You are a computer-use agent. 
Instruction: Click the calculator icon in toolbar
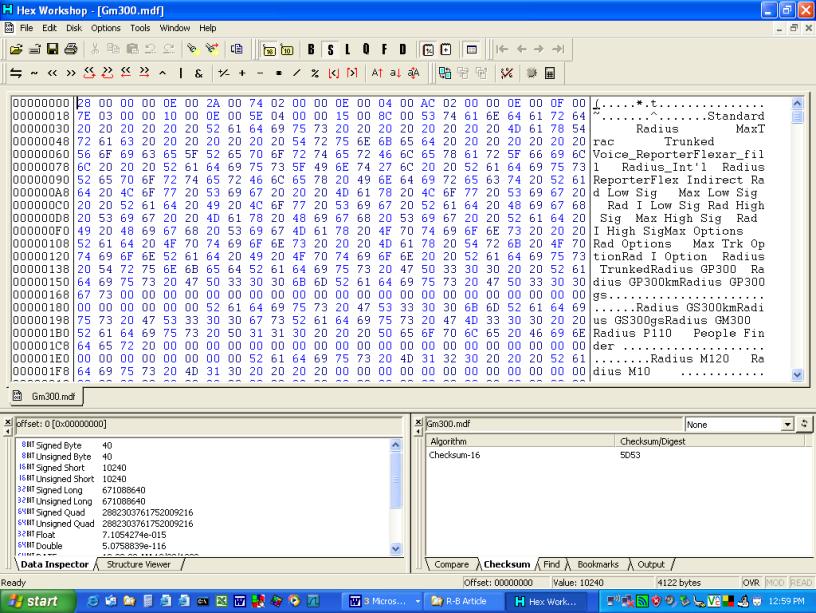(x=549, y=74)
